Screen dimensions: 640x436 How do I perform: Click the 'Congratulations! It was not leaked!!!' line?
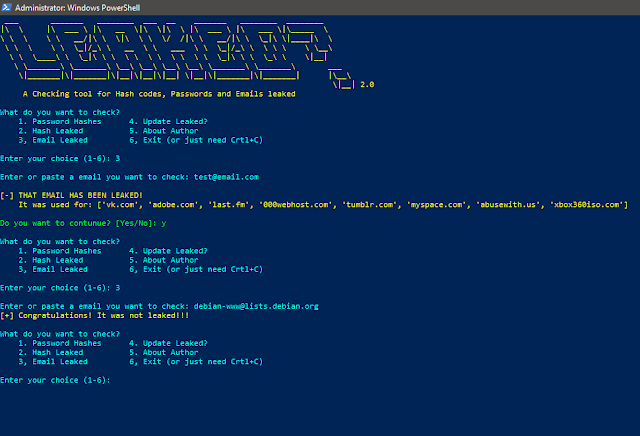pos(95,315)
